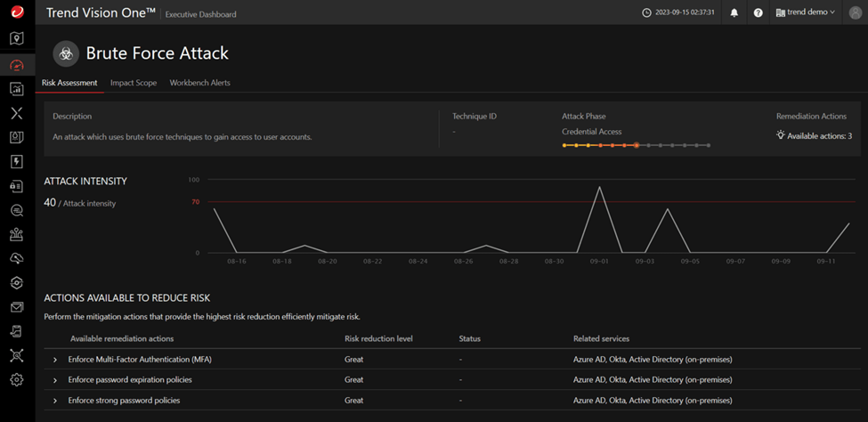Click the 08-26 date axis label
This screenshot has height=422, width=868.
pyautogui.click(x=463, y=261)
